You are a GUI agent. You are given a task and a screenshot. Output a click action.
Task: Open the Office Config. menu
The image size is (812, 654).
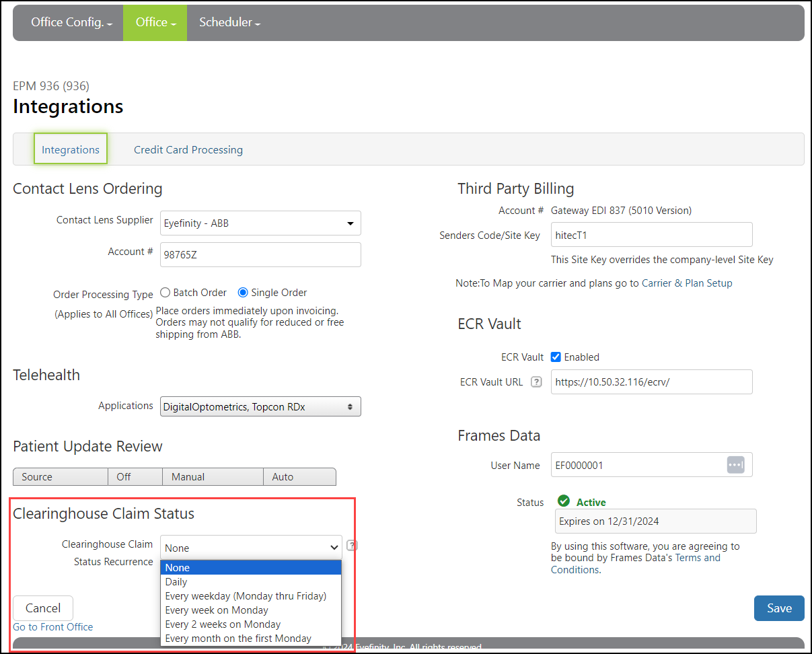(x=71, y=22)
